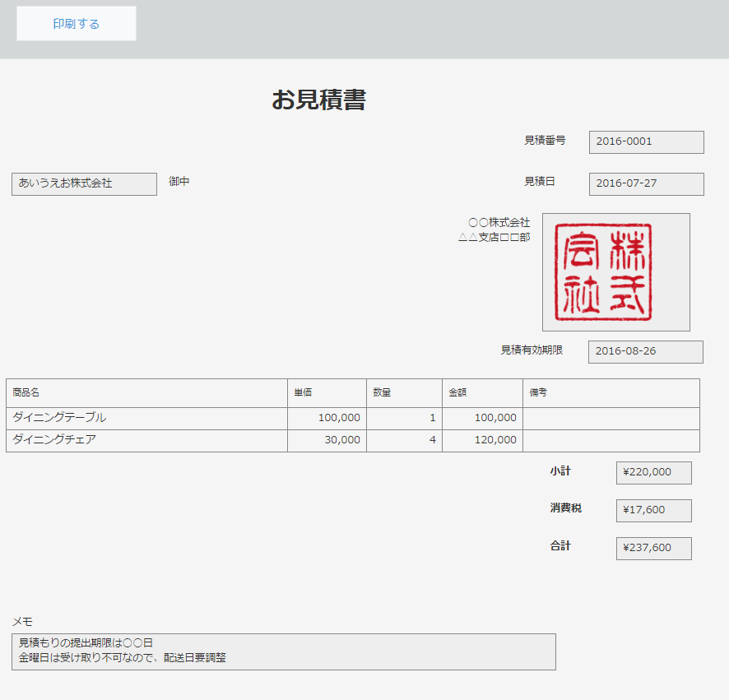Select the ダイニングチェア product name cell

tap(146, 440)
